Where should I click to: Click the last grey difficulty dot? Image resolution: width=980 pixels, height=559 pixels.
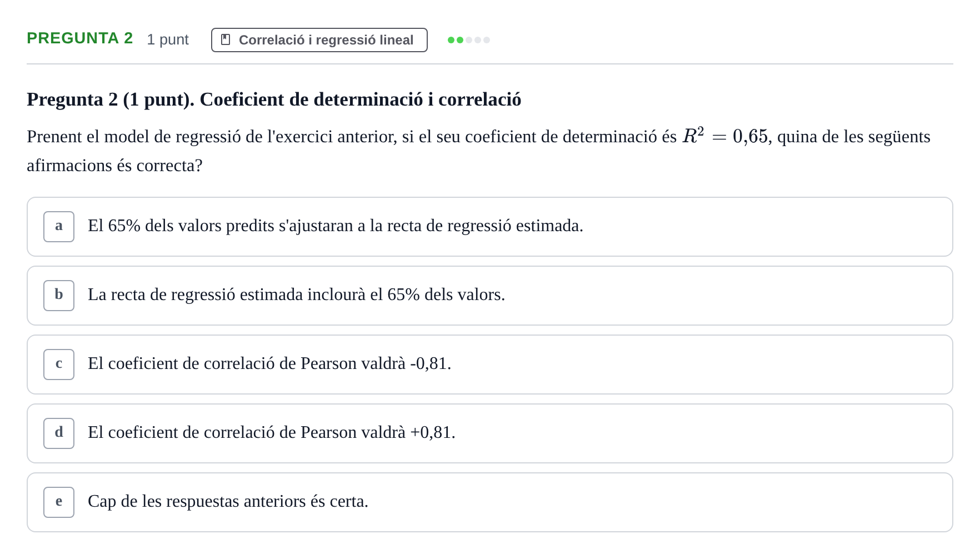click(x=487, y=40)
